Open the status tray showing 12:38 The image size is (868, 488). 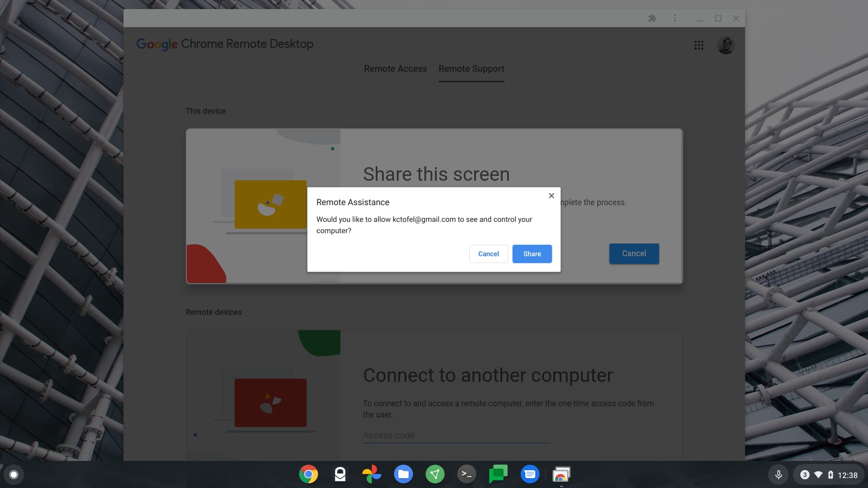tap(829, 475)
